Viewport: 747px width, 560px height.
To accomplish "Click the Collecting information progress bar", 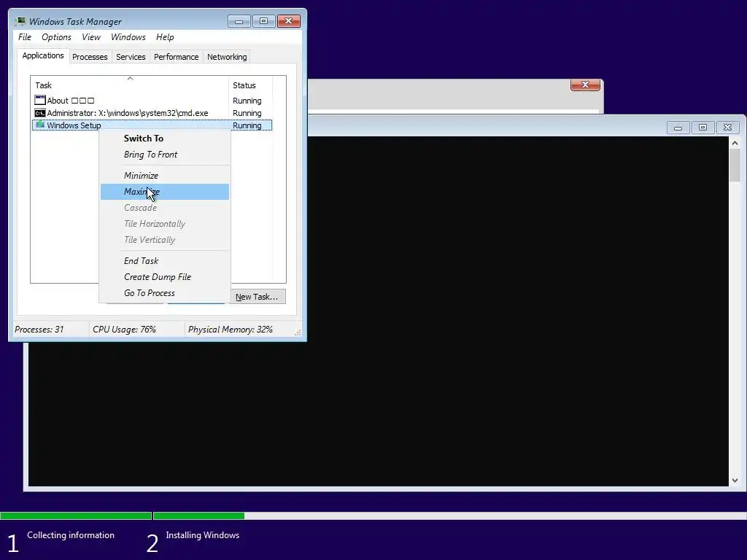I will coord(76,516).
